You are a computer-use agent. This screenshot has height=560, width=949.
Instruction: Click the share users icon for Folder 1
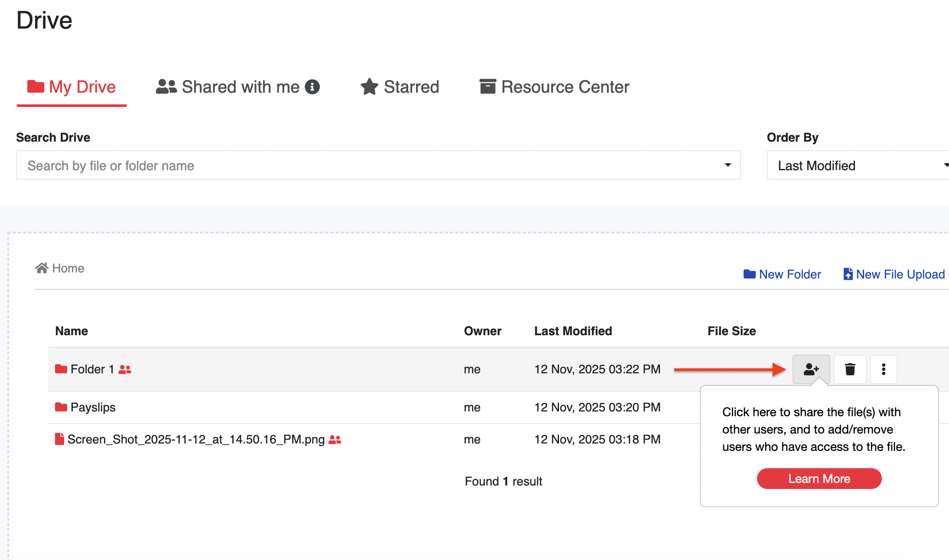(811, 369)
